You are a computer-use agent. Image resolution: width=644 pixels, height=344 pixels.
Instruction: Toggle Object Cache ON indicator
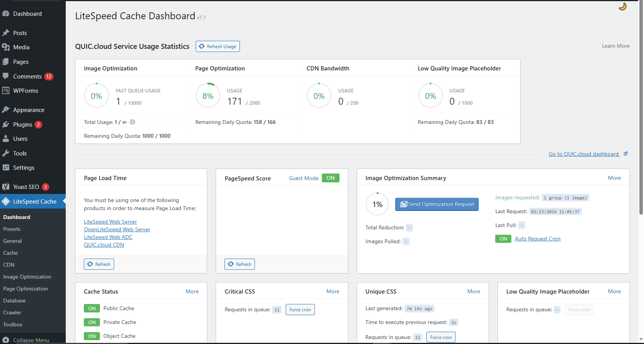tap(92, 336)
